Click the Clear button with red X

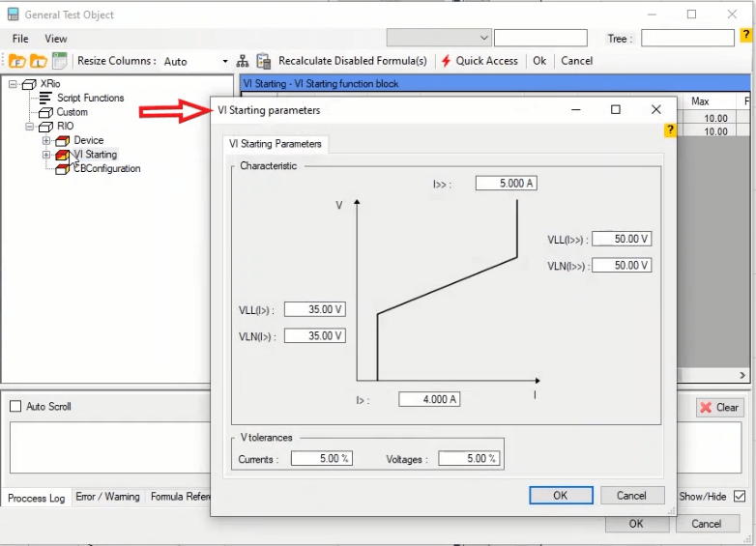click(x=719, y=408)
